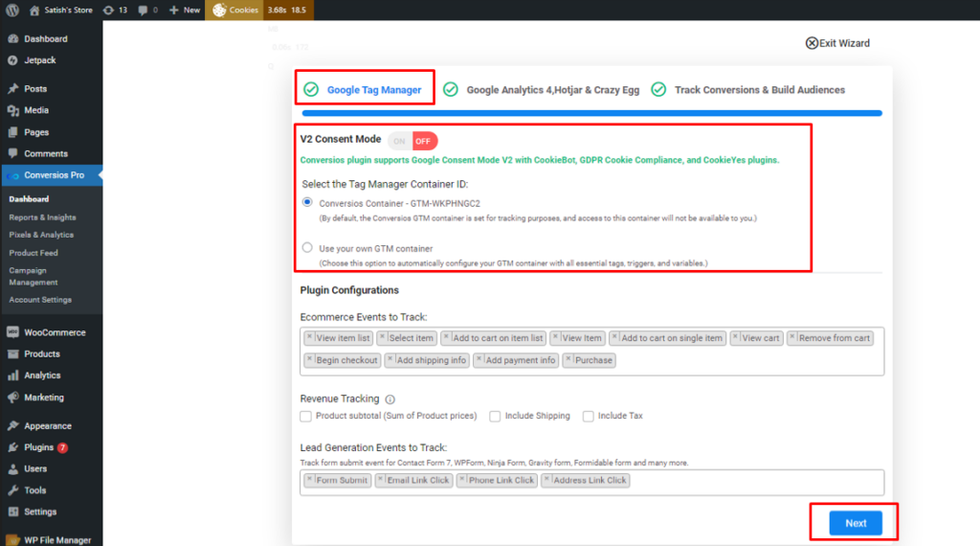Click the Next button
This screenshot has width=980, height=546.
[x=856, y=523]
